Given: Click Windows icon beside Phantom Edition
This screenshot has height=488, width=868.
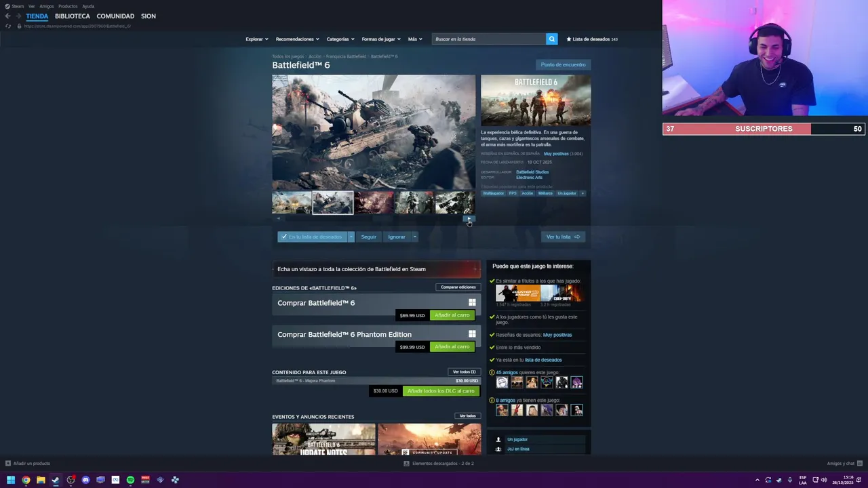Looking at the screenshot, I should click(x=472, y=333).
